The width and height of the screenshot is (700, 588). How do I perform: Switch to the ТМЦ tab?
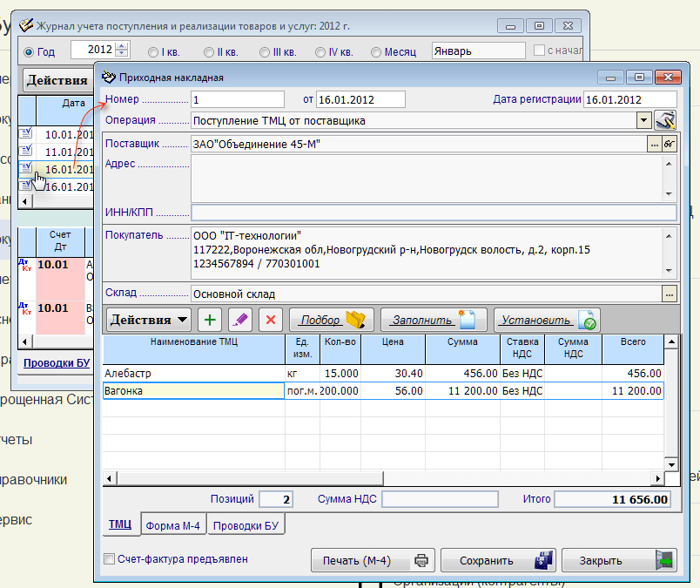click(120, 524)
